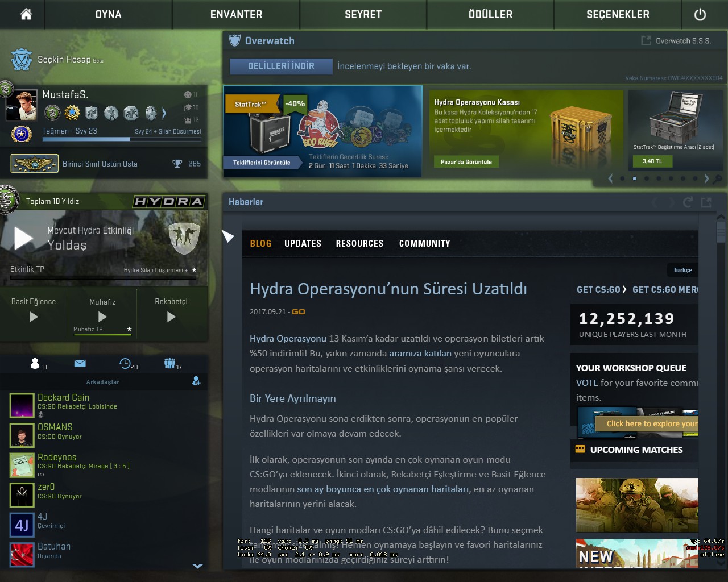Click the 3,40 TL price button
Image resolution: width=728 pixels, height=582 pixels.
pos(652,161)
